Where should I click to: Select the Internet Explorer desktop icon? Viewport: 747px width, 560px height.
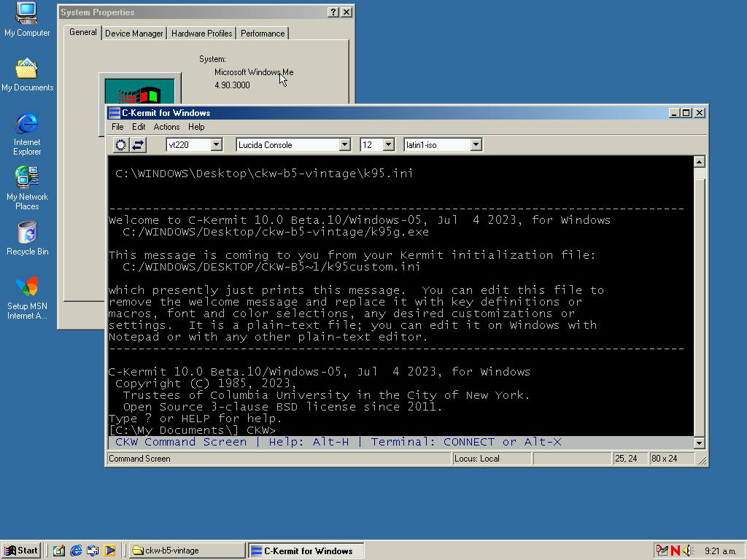[27, 134]
